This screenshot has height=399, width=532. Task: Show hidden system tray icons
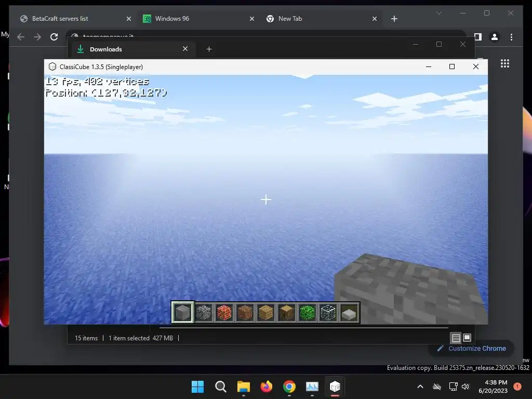(x=420, y=387)
